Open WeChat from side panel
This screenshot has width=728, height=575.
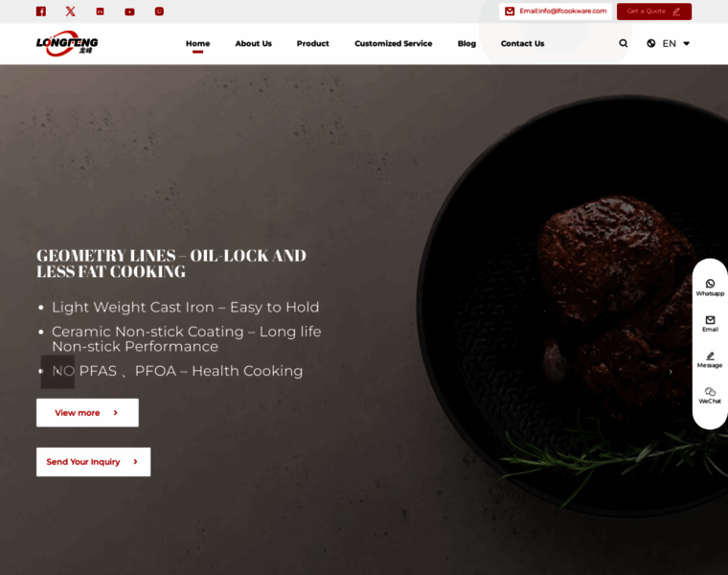[710, 396]
